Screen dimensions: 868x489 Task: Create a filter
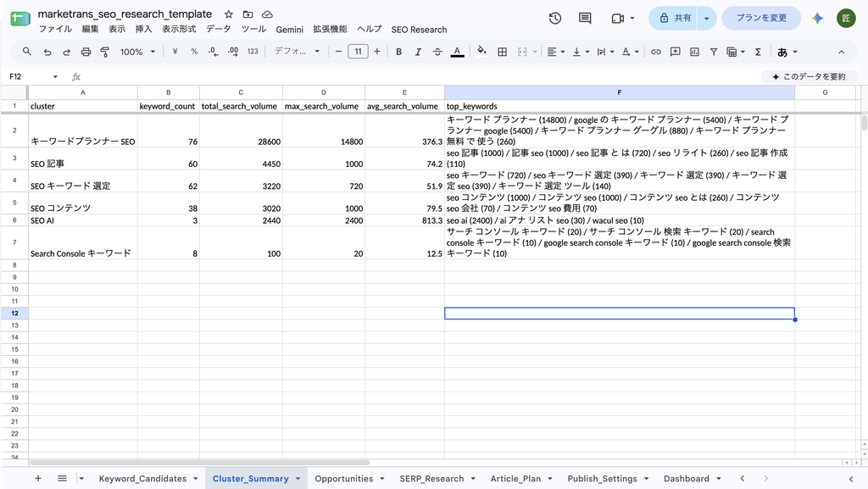(x=714, y=52)
